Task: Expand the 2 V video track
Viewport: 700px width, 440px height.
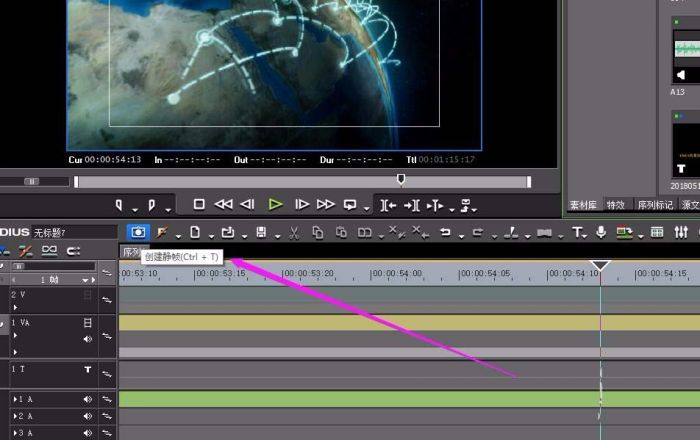Action: (x=14, y=307)
